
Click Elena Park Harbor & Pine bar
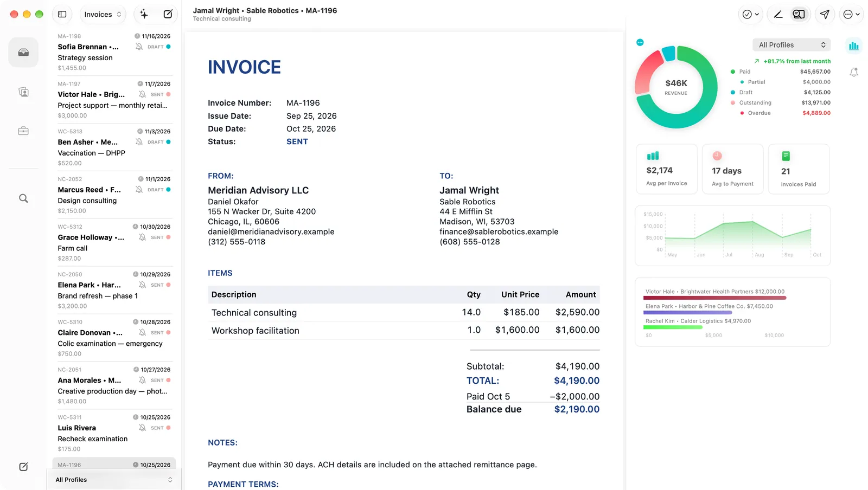[x=688, y=312]
